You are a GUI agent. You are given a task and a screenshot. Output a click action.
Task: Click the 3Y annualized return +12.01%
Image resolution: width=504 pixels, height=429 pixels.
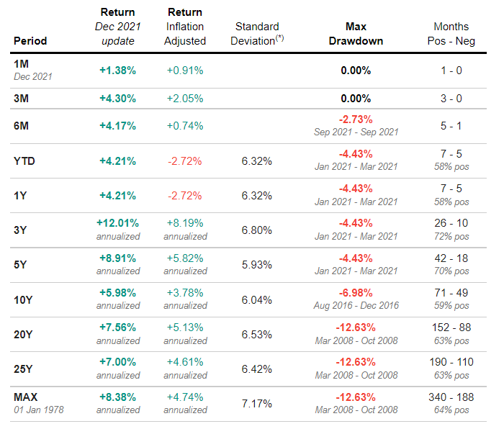pyautogui.click(x=118, y=223)
